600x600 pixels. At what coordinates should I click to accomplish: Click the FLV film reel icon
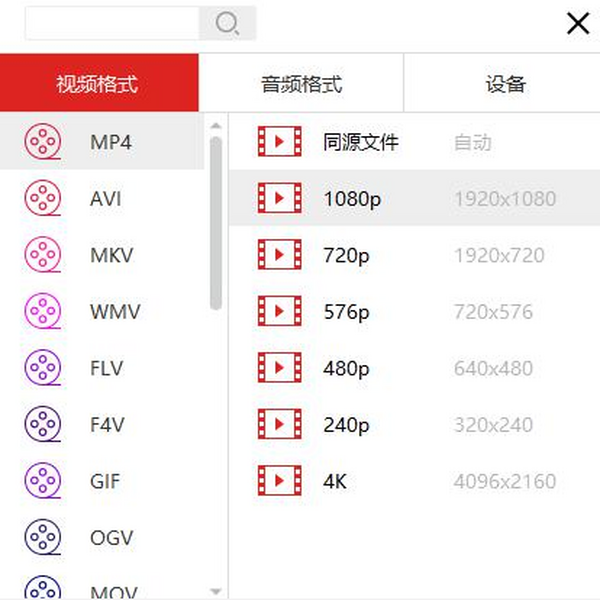pos(43,367)
